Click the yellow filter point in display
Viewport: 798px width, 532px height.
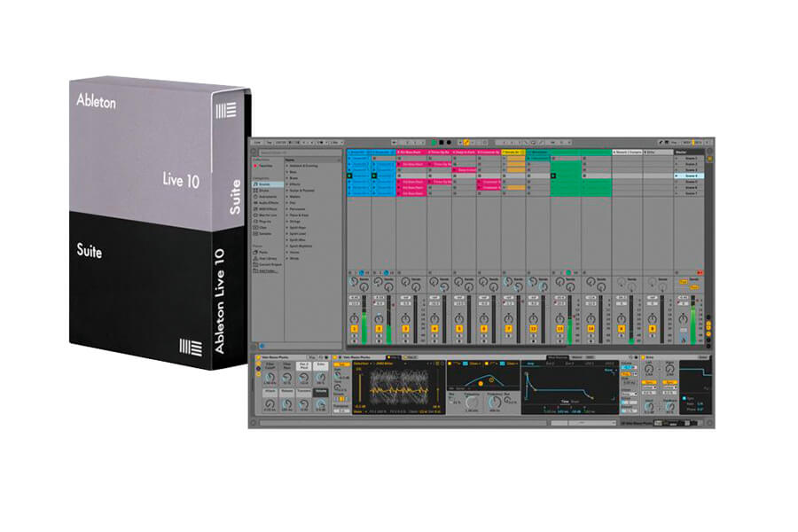(481, 383)
